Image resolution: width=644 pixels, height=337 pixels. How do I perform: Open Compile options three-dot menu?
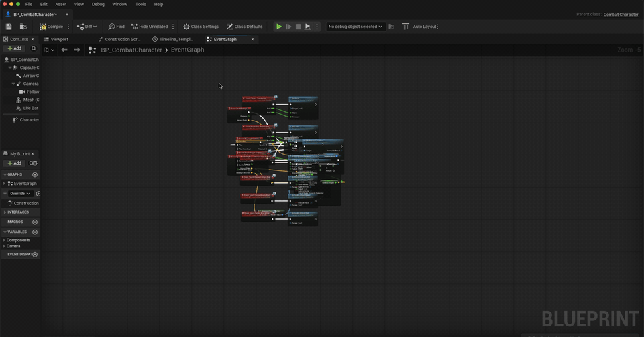[68, 27]
